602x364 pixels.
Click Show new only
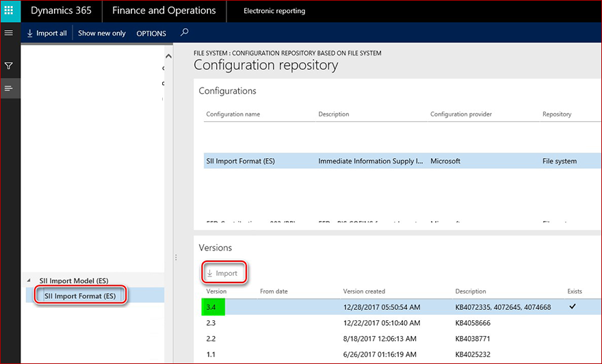[102, 34]
